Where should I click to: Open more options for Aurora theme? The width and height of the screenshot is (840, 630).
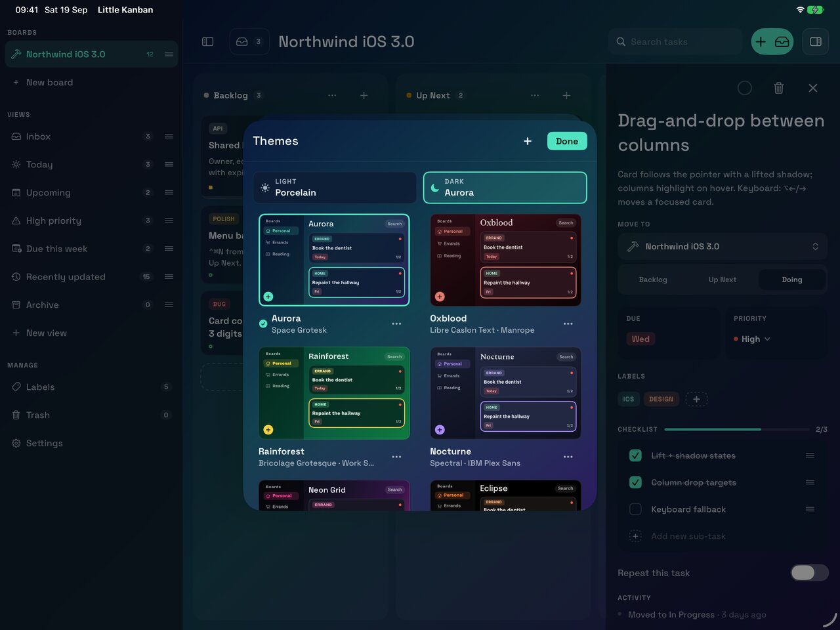(x=396, y=324)
